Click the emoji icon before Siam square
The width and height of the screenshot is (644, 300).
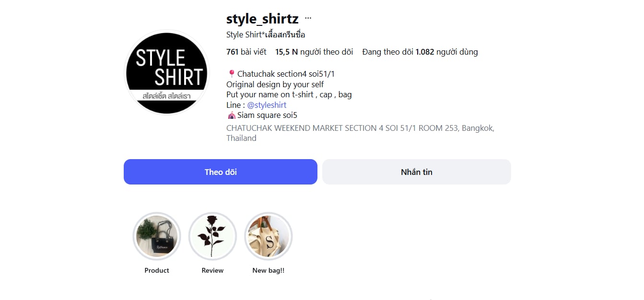click(x=231, y=115)
